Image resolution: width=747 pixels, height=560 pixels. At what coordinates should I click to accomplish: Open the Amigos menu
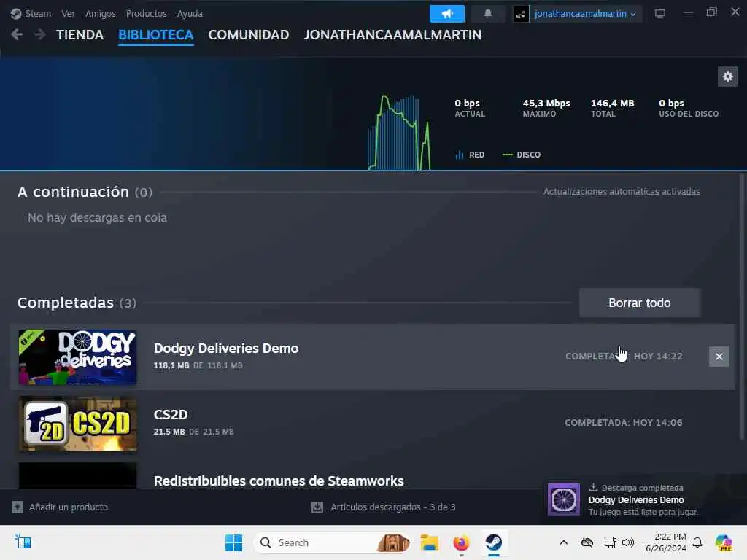coord(101,13)
